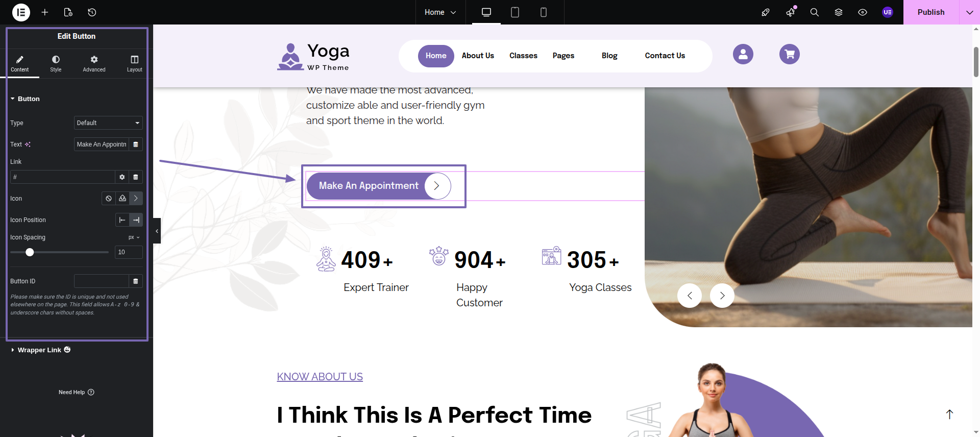Toggle the preview changes eye icon
This screenshot has height=437, width=980.
[x=863, y=12]
